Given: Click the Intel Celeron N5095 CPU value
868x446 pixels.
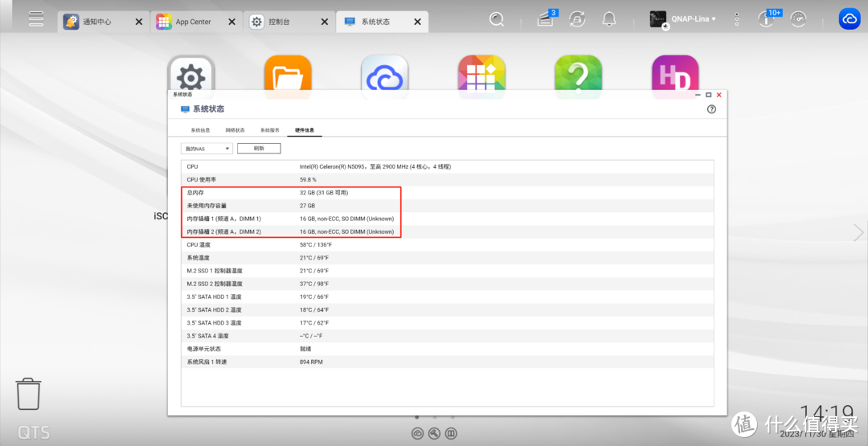Looking at the screenshot, I should click(375, 166).
